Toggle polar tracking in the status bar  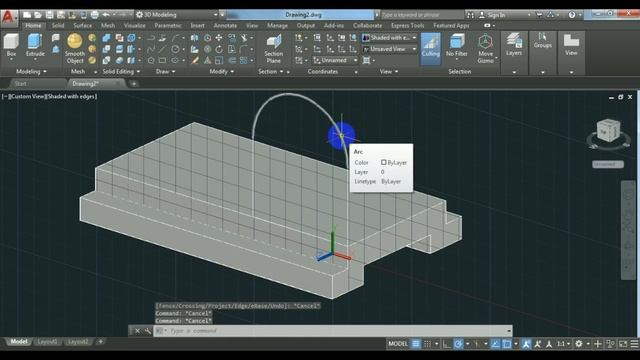click(458, 344)
